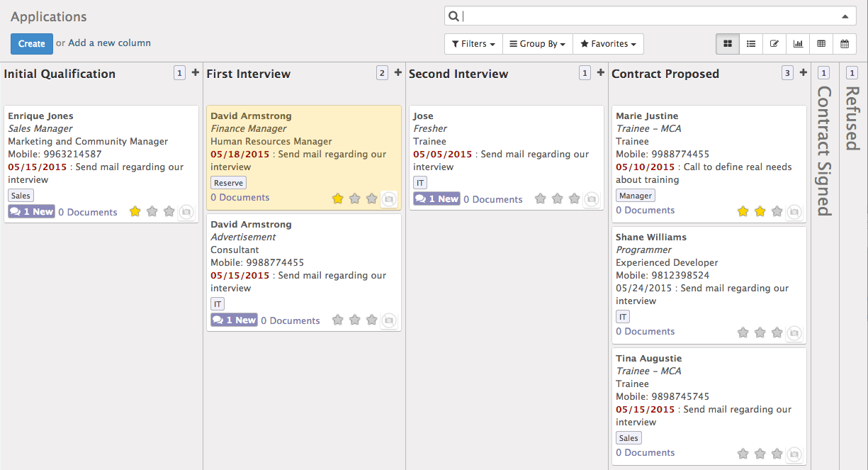Click the magnifier icon in the search bar

pos(453,15)
